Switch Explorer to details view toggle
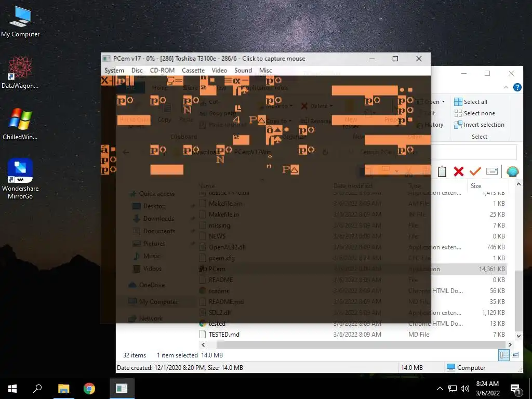Image resolution: width=532 pixels, height=399 pixels. (504, 355)
